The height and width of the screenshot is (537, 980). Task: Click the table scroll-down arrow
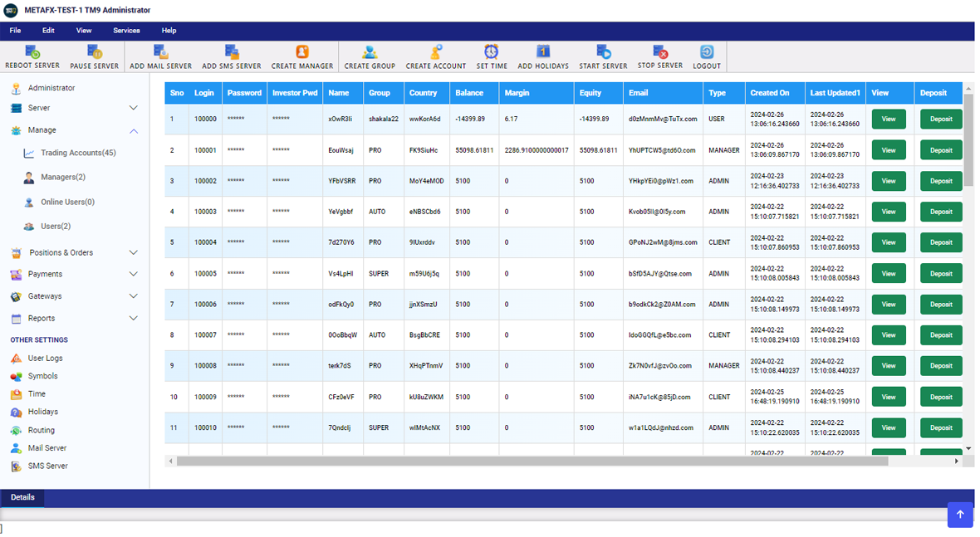[968, 448]
